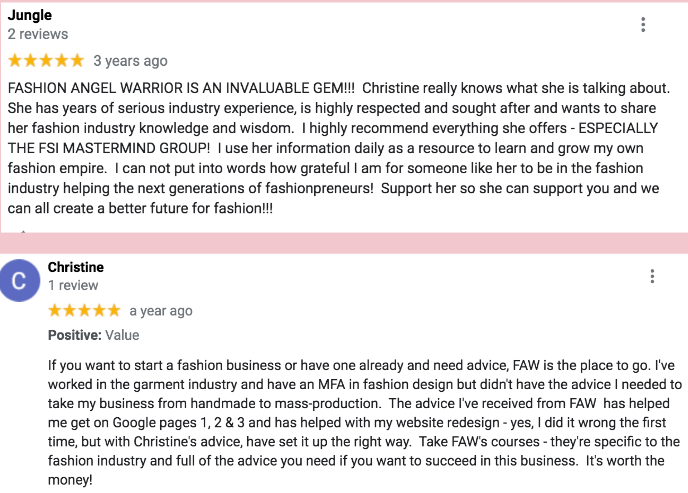The image size is (688, 493).
Task: Click the third star in Jungle's rating
Action: coord(46,61)
